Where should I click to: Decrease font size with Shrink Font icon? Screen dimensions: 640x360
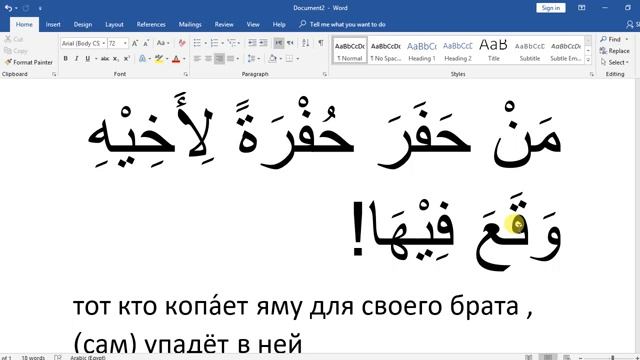[146, 43]
